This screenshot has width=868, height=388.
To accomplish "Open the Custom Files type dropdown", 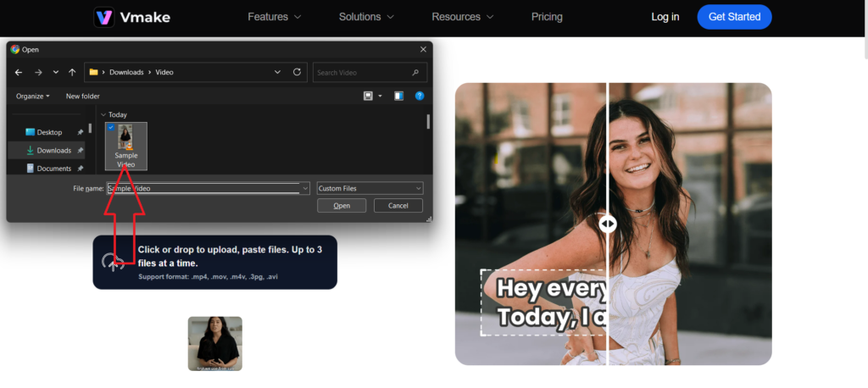I will pos(370,188).
